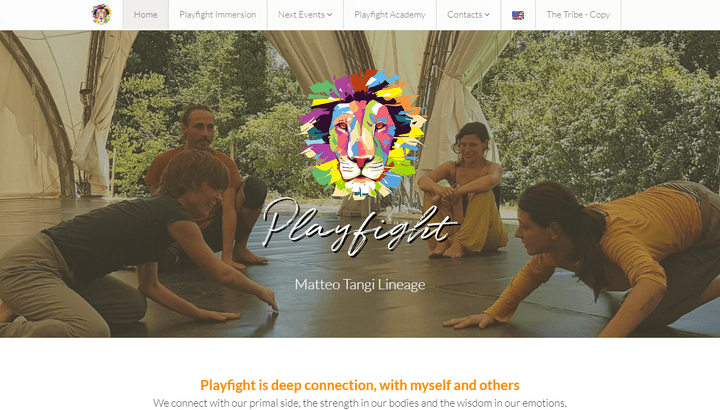
Task: Select the US flag language icon
Action: coord(518,15)
